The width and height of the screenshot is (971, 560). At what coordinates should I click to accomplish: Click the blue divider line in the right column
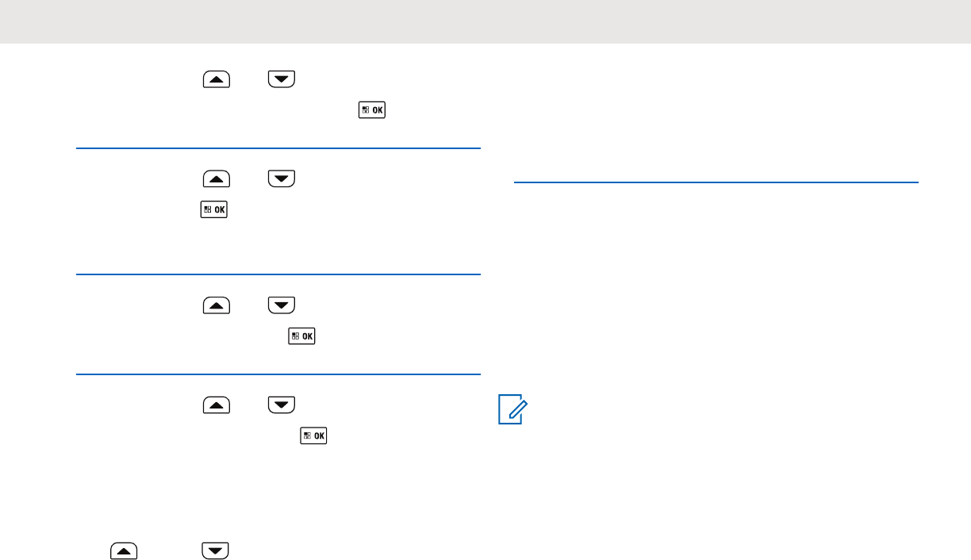pos(716,182)
